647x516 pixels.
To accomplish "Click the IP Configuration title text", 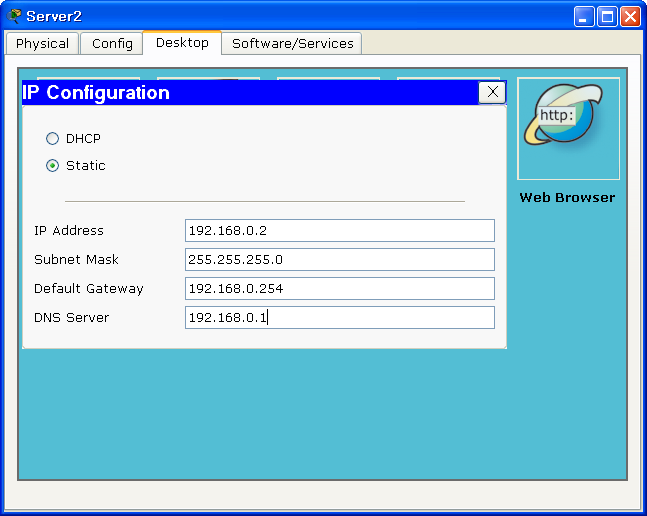I will [96, 92].
